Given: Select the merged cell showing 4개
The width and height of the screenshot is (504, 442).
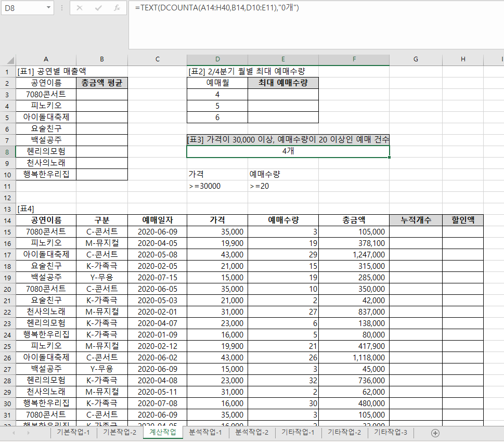Looking at the screenshot, I should (x=288, y=151).
